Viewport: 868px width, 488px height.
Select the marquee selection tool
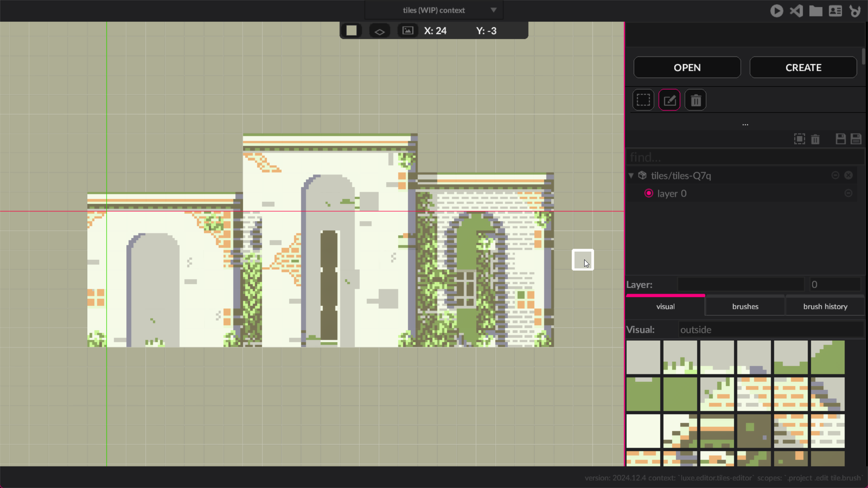tap(643, 100)
